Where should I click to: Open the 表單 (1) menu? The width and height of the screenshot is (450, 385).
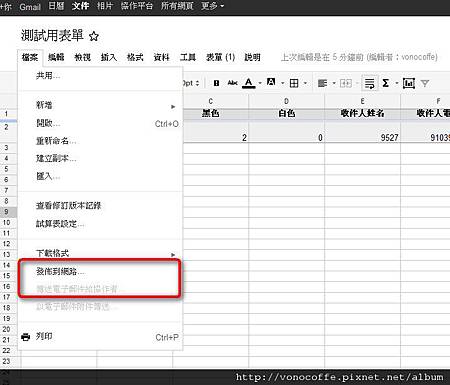[220, 57]
